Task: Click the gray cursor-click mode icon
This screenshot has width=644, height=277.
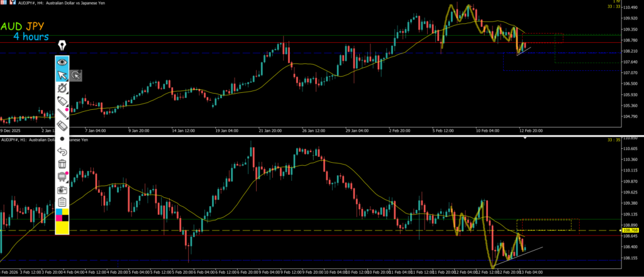Action: (x=75, y=76)
